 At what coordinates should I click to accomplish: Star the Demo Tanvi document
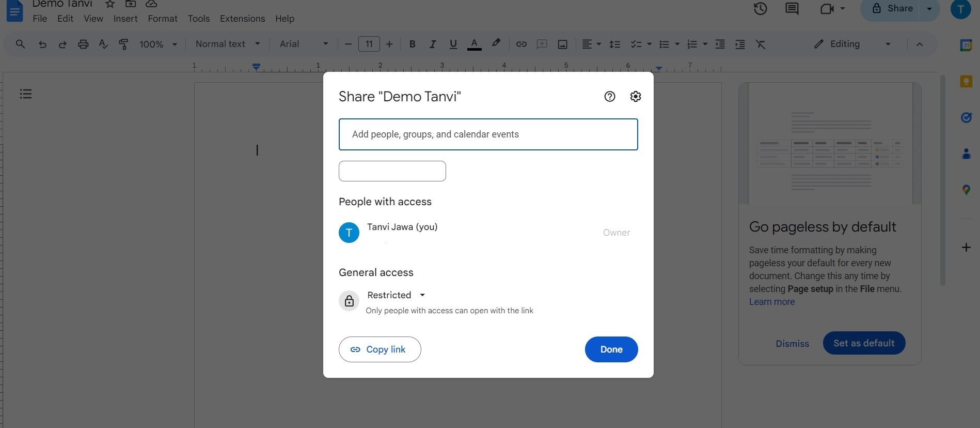tap(110, 4)
